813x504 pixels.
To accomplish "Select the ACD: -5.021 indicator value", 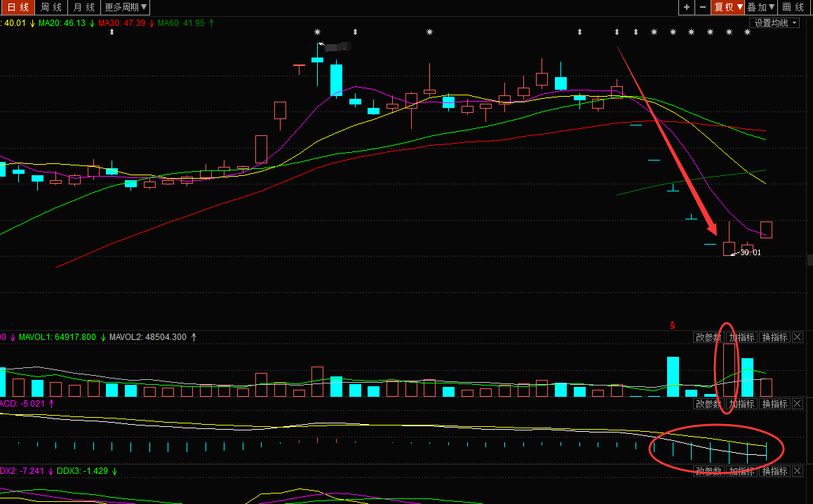I will click(22, 404).
